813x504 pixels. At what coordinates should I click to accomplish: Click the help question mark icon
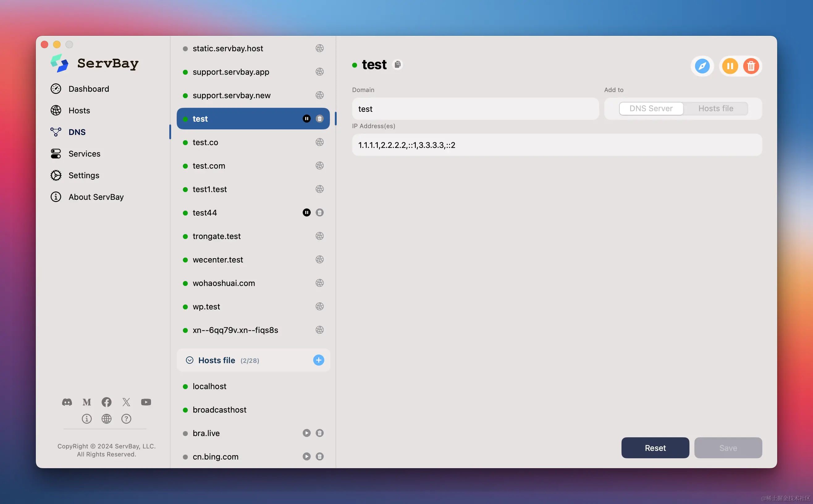126,419
